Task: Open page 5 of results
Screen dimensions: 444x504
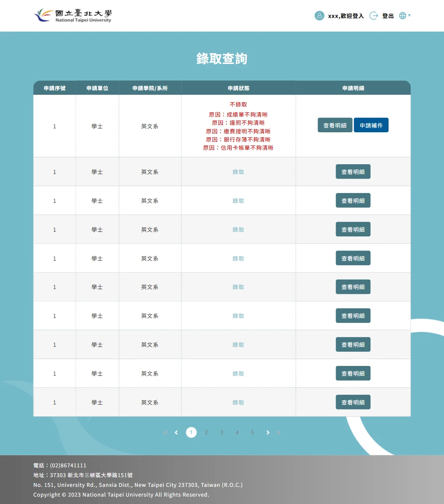Action: tap(253, 433)
